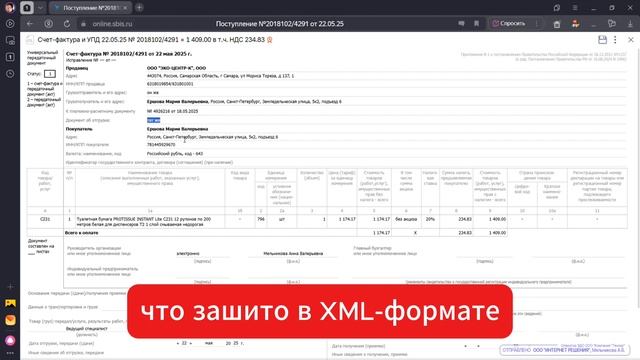The image size is (640, 360).
Task: Expand the tab list dropdown arrow
Action: tap(40, 7)
